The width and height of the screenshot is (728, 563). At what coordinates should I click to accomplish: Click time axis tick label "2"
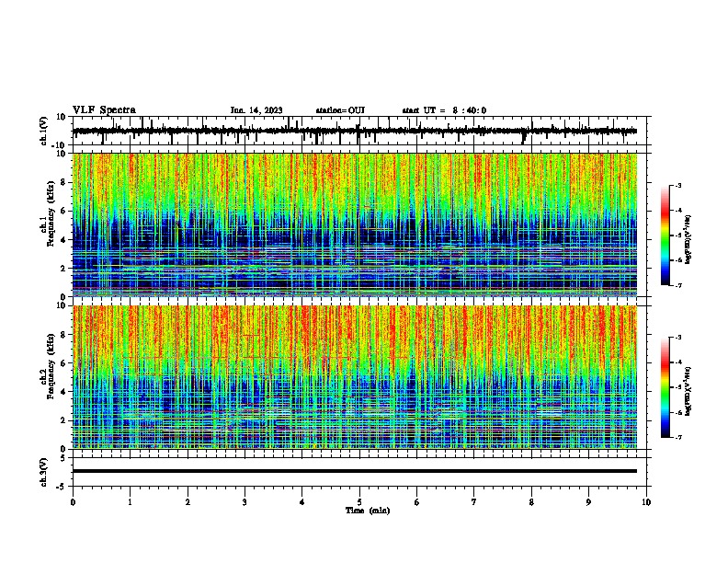[x=188, y=502]
